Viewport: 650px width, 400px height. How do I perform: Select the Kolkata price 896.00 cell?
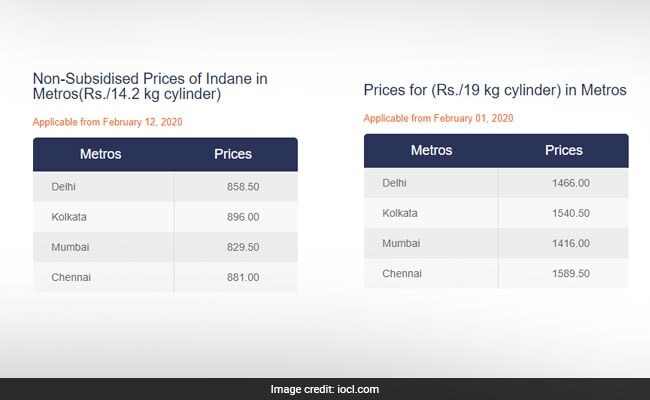tap(243, 217)
